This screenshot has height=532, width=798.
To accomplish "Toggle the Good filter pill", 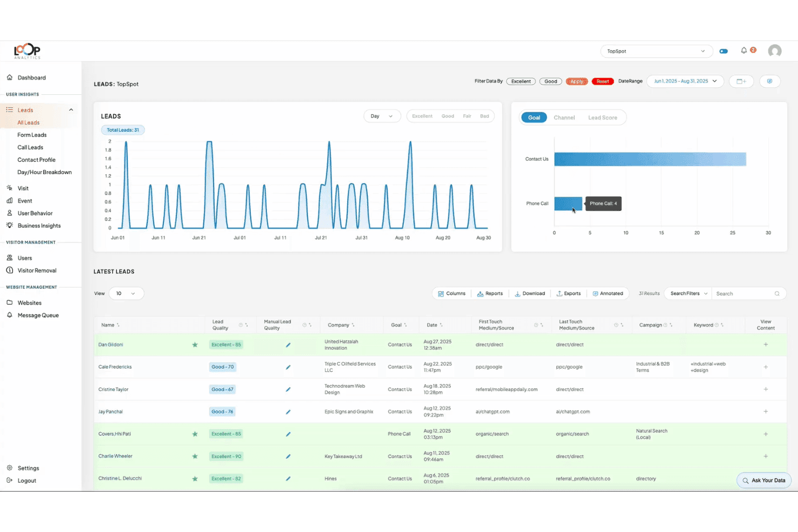I will click(x=551, y=81).
